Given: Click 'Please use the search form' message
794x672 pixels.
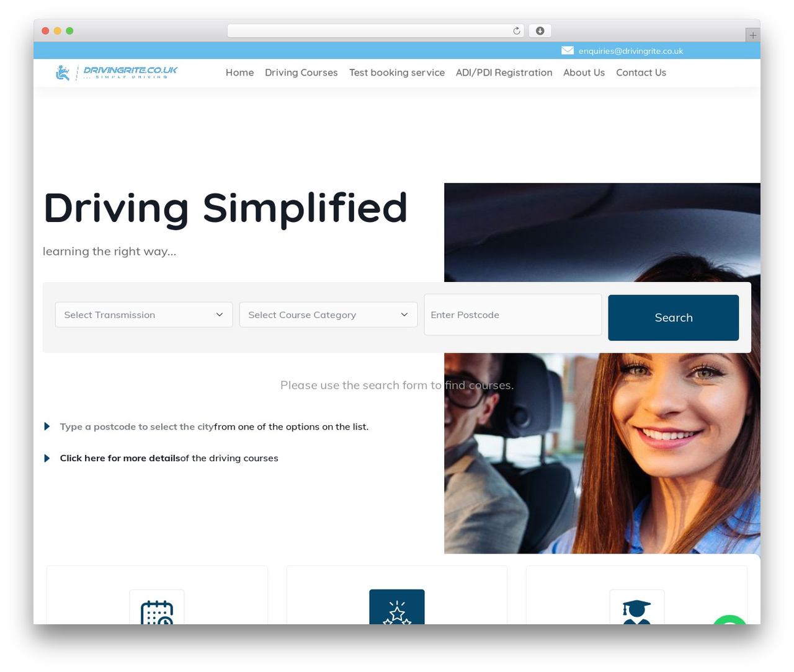Looking at the screenshot, I should (x=397, y=385).
